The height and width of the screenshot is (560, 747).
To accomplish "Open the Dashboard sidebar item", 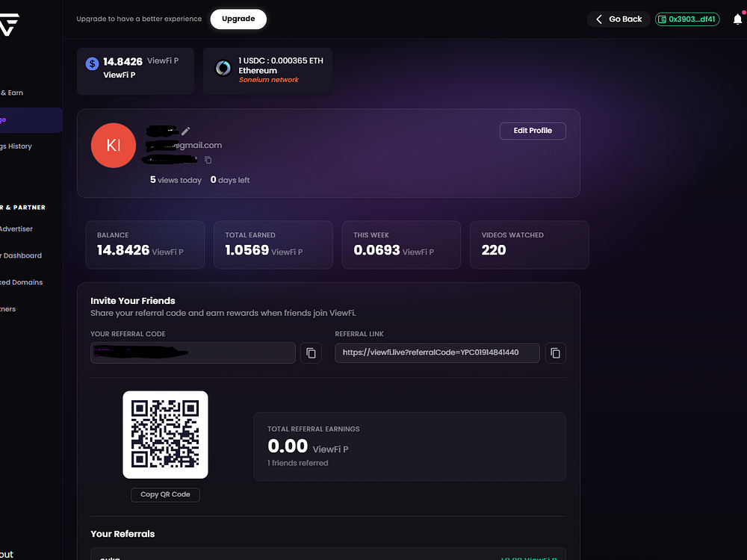I will click(20, 255).
